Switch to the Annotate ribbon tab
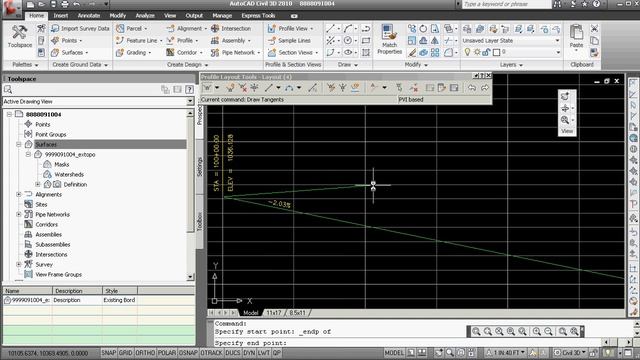640x360 pixels. [89, 16]
